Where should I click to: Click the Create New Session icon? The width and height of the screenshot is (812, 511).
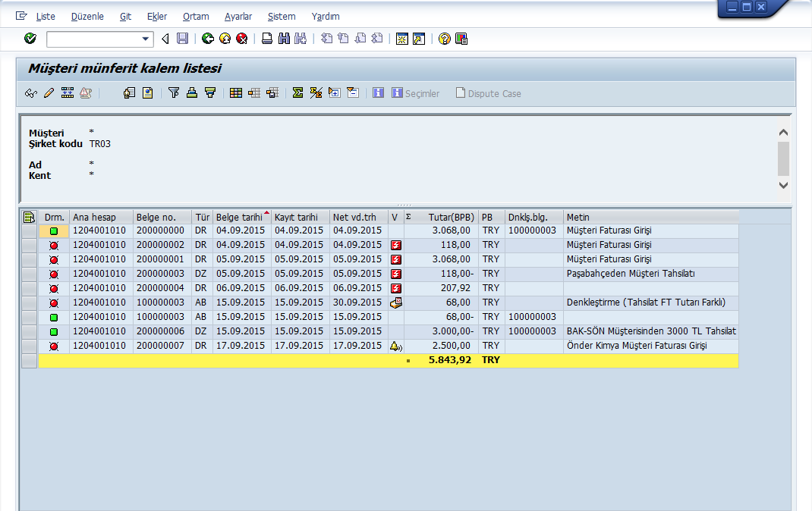[402, 38]
